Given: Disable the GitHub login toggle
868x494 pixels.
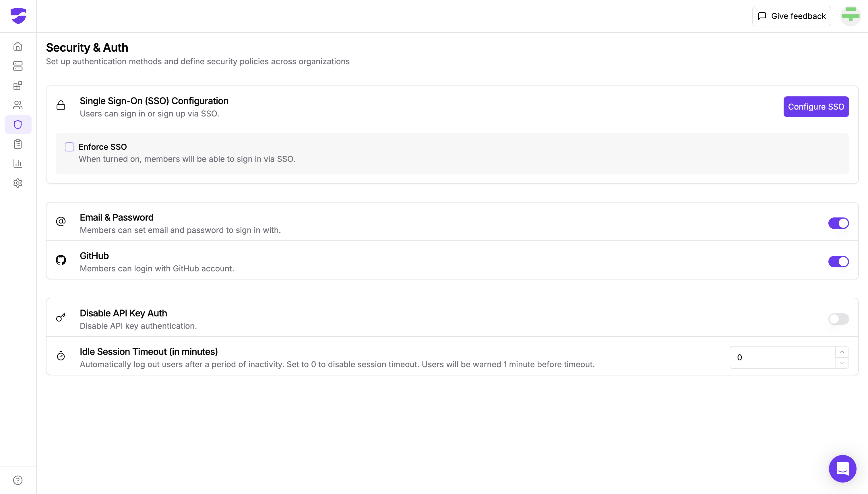Looking at the screenshot, I should (x=838, y=262).
